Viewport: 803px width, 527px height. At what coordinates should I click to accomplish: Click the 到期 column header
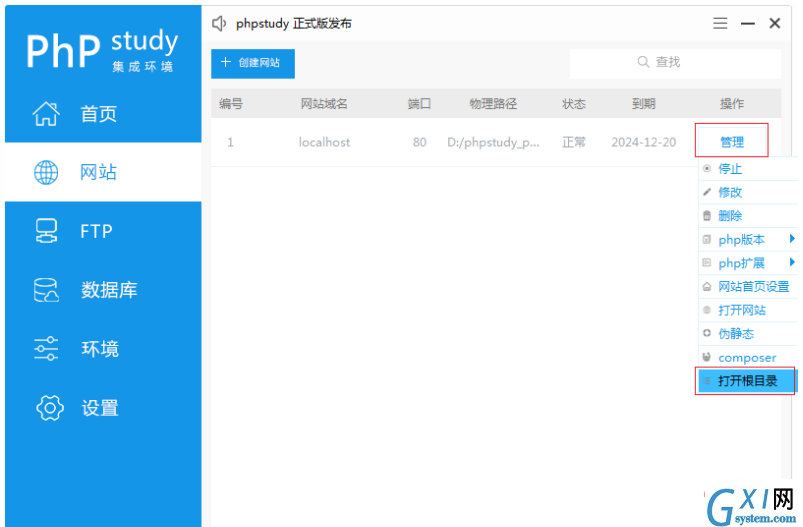[x=644, y=103]
